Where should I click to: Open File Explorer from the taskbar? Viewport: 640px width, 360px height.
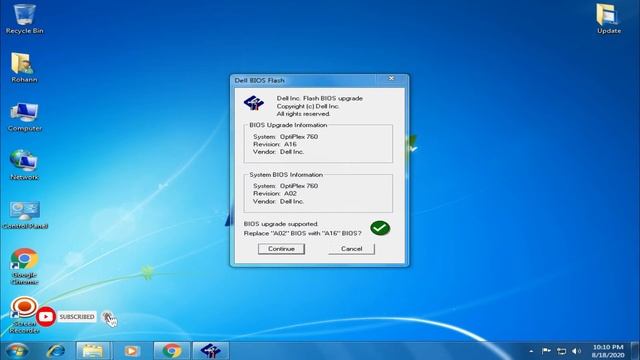click(x=93, y=351)
